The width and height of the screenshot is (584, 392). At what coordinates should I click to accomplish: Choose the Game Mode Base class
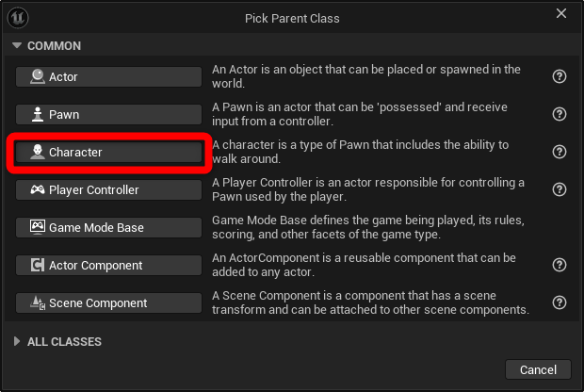(x=108, y=227)
